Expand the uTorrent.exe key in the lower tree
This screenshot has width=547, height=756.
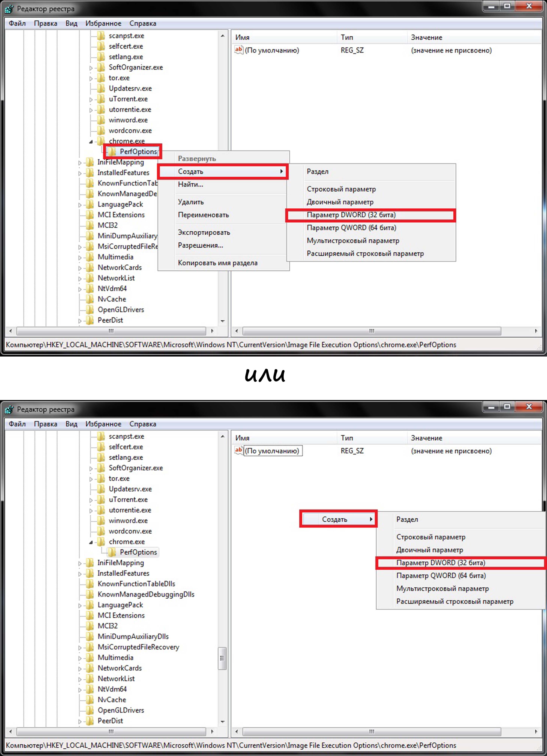tap(91, 500)
